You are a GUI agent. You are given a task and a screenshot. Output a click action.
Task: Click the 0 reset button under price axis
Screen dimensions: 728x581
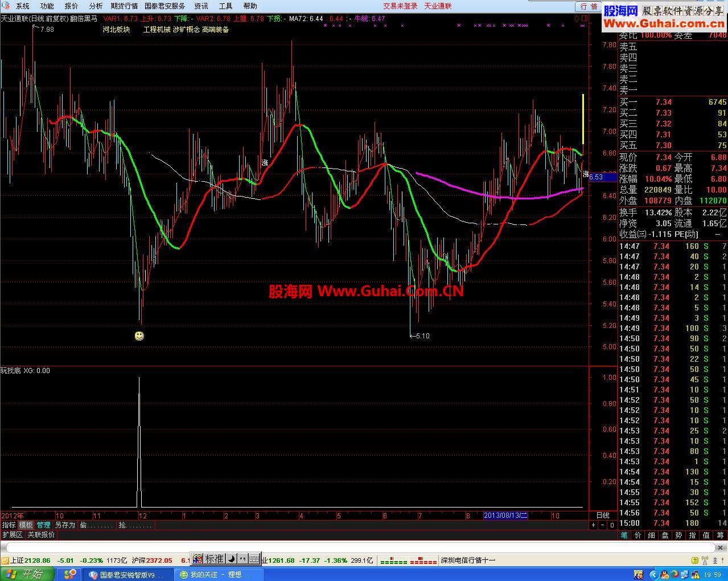(612, 525)
